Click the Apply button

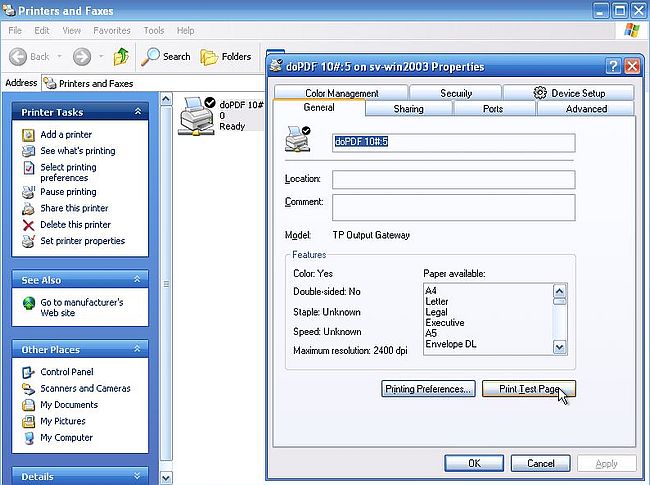(606, 463)
